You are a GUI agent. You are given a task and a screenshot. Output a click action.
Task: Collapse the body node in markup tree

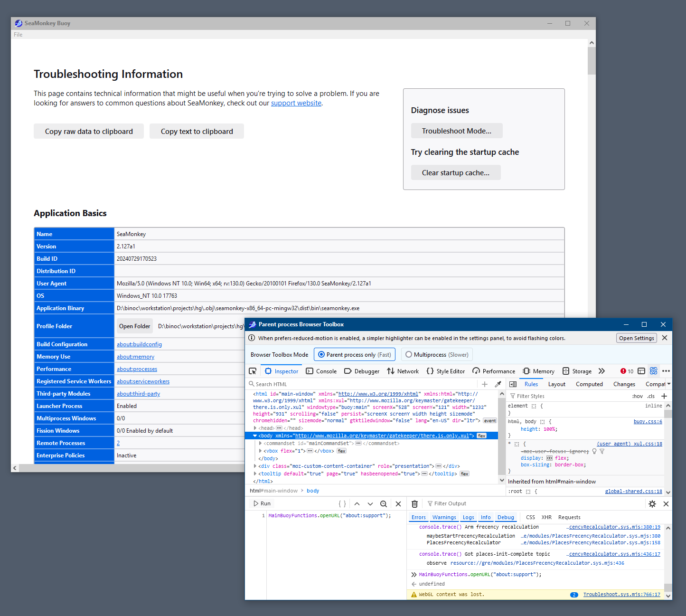255,436
